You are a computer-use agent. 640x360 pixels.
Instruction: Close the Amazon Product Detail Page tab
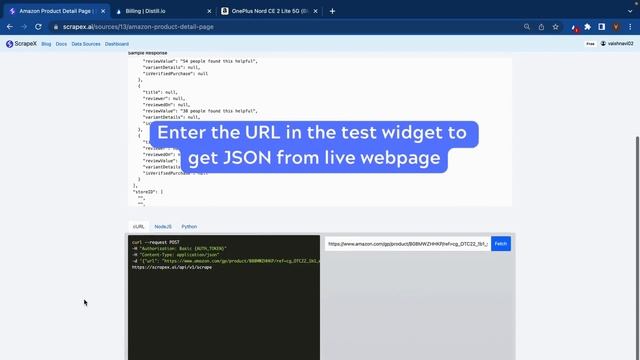103,11
